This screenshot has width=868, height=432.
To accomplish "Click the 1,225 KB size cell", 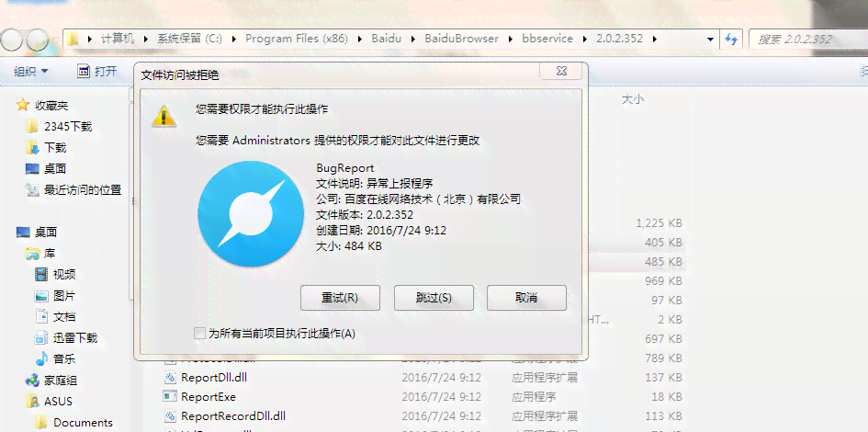I will tap(659, 223).
